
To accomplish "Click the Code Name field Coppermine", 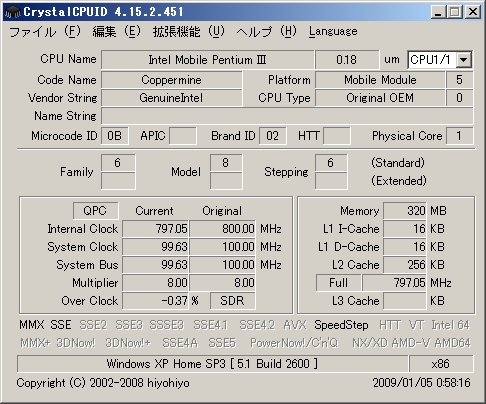I will click(x=171, y=80).
